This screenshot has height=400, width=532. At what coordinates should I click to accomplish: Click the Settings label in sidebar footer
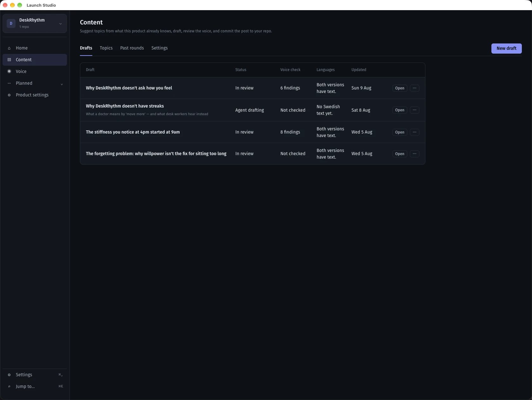(24, 375)
